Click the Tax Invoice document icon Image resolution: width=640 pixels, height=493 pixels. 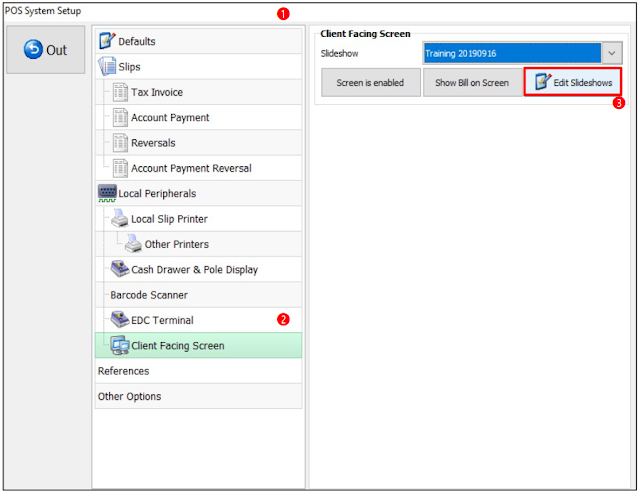coord(120,92)
